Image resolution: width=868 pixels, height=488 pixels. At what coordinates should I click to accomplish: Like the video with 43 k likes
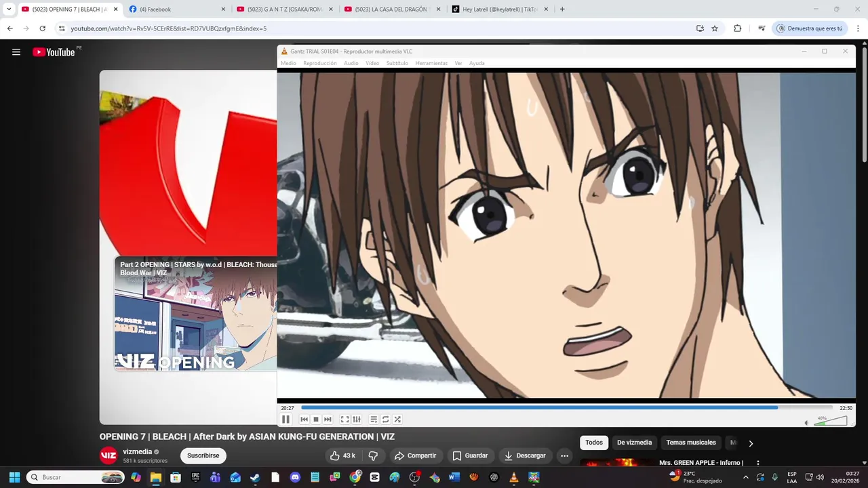342,455
